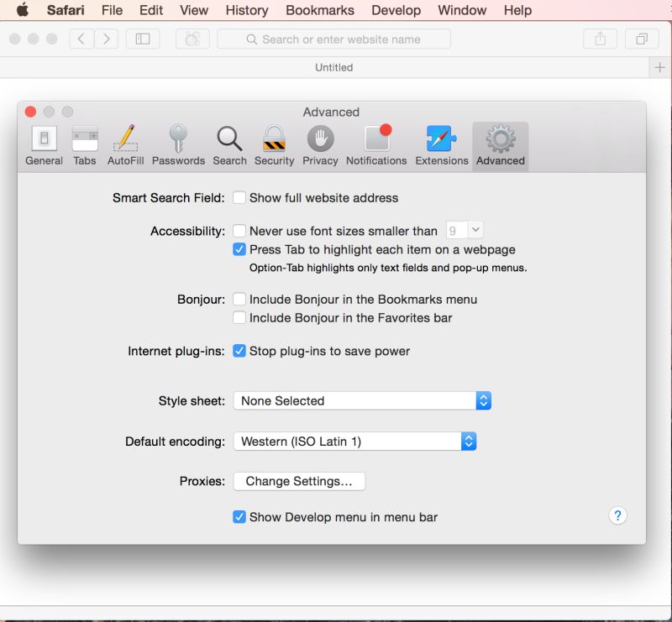Disable Show Develop menu in menu bar
Viewport: 672px width, 622px height.
(239, 517)
